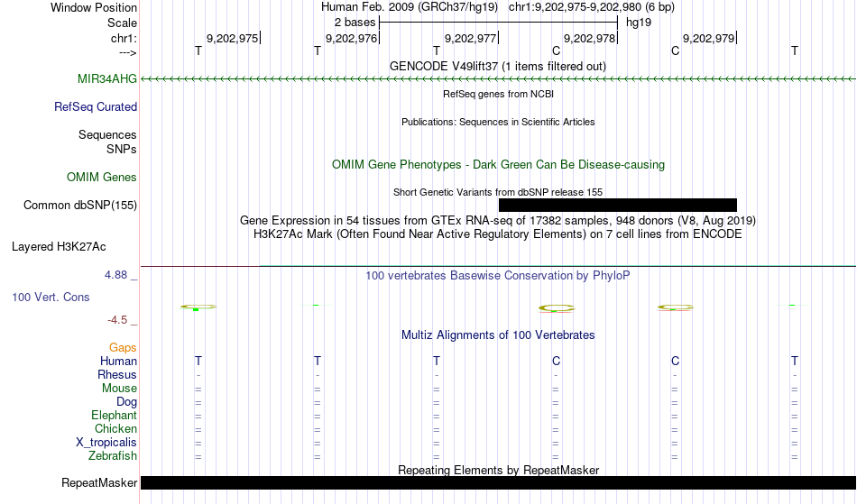Screen dimensions: 857x504
Task: Click the orange Gaps label
Action: tap(123, 347)
